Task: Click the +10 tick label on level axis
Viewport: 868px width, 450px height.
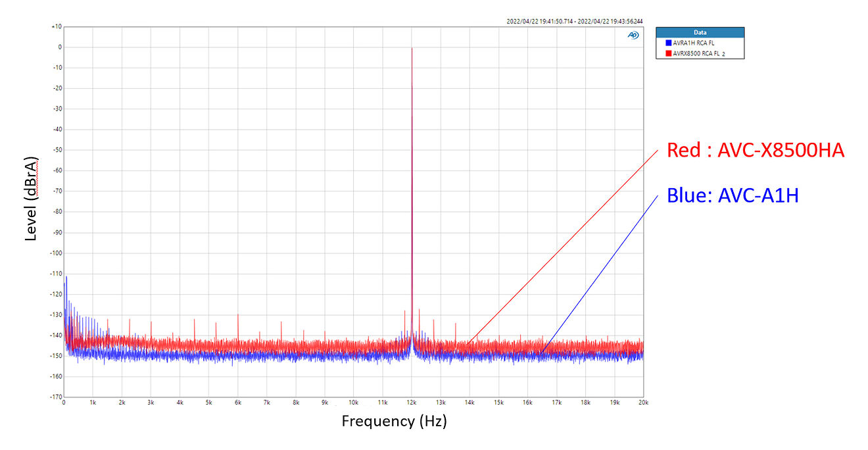Action: pyautogui.click(x=56, y=26)
